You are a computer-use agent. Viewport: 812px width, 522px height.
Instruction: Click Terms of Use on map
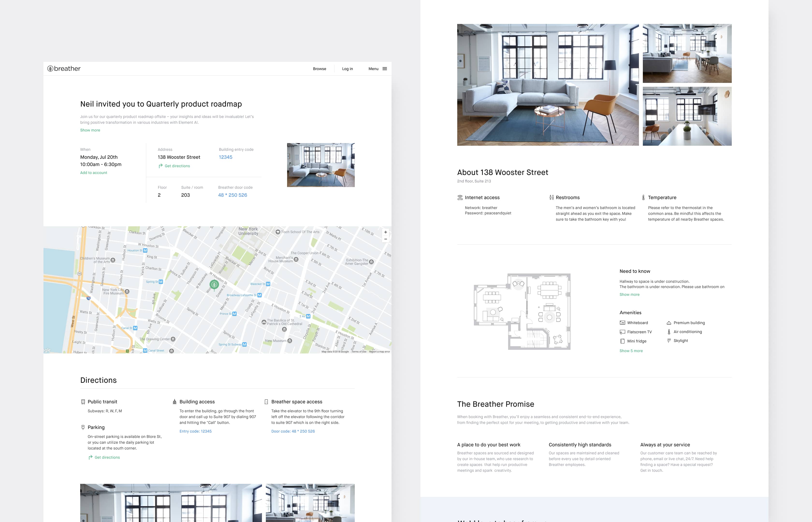pyautogui.click(x=359, y=351)
